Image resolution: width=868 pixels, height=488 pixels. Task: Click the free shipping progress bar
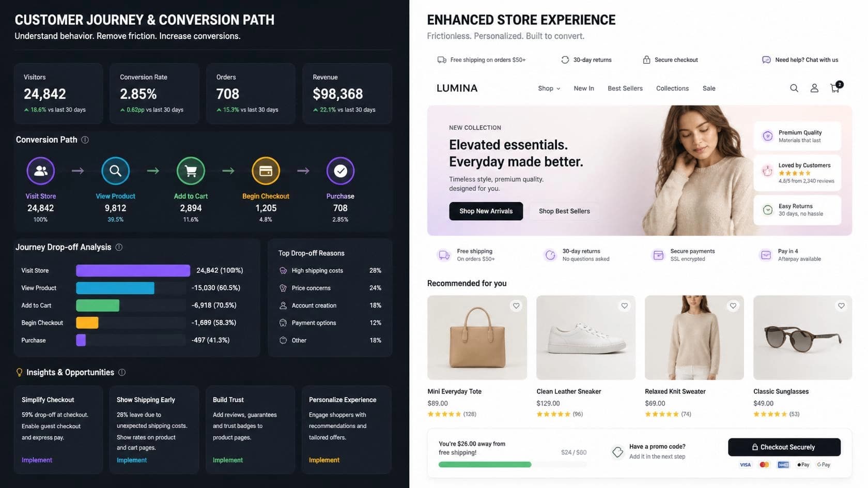point(513,465)
